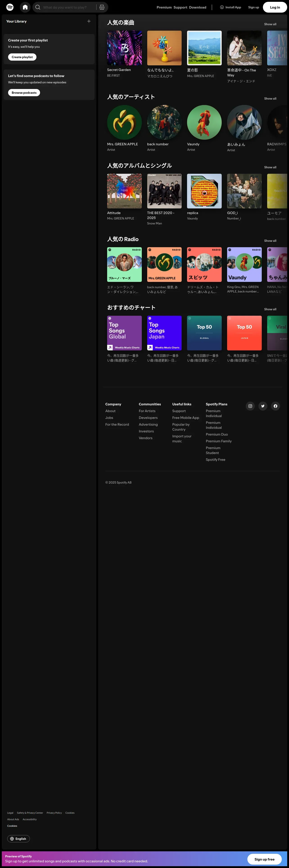Image resolution: width=289 pixels, height=868 pixels.
Task: Open スピッツ radio cover
Action: (x=205, y=265)
